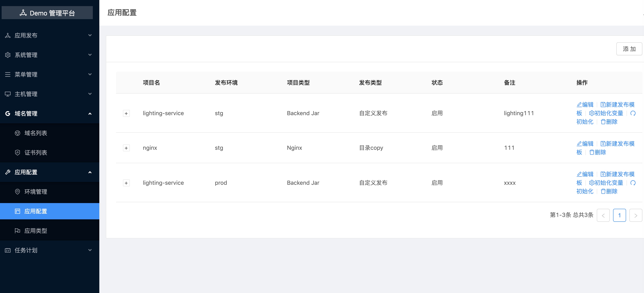Viewport: 644px width, 293px height.
Task: Click the Demo 管理平台 logo icon
Action: click(23, 13)
